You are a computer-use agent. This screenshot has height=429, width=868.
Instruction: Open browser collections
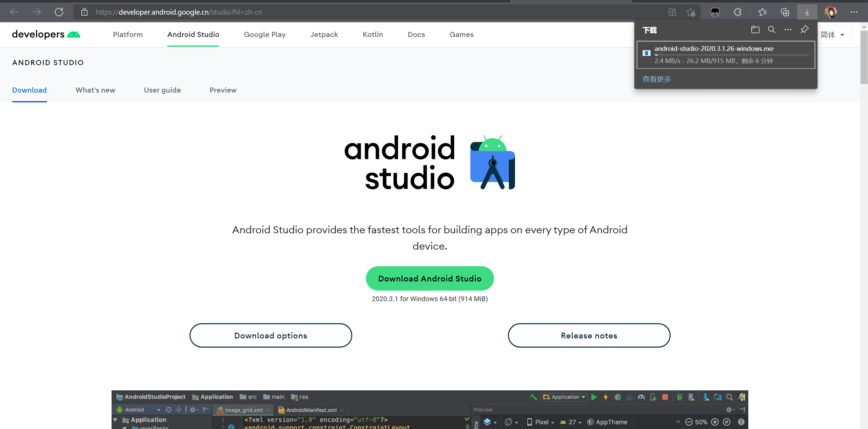click(x=785, y=12)
